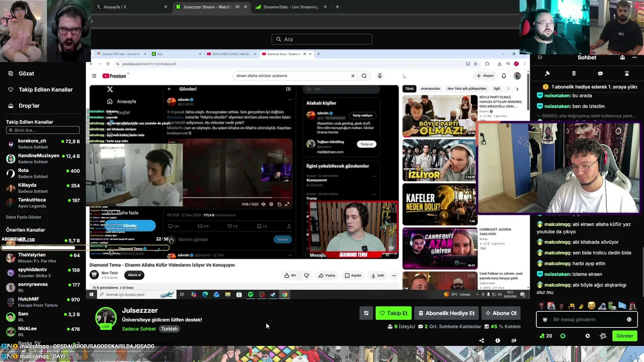Click Paylaş share button under YouTube video

pos(327,276)
